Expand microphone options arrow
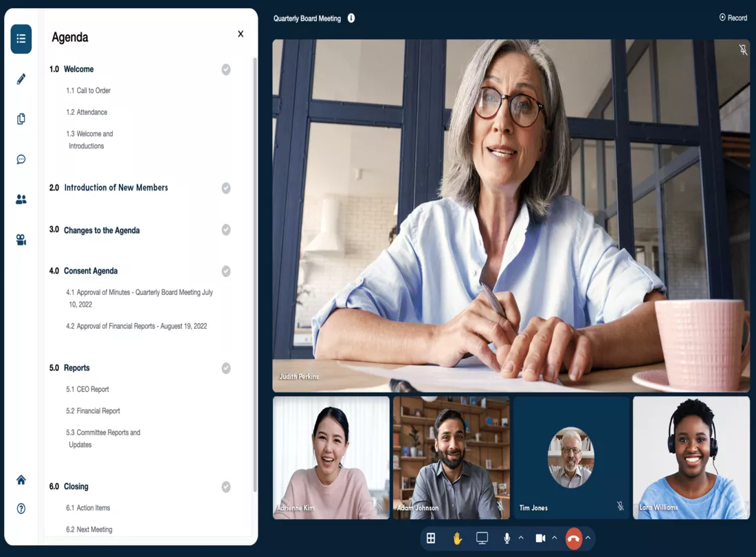 pyautogui.click(x=521, y=538)
